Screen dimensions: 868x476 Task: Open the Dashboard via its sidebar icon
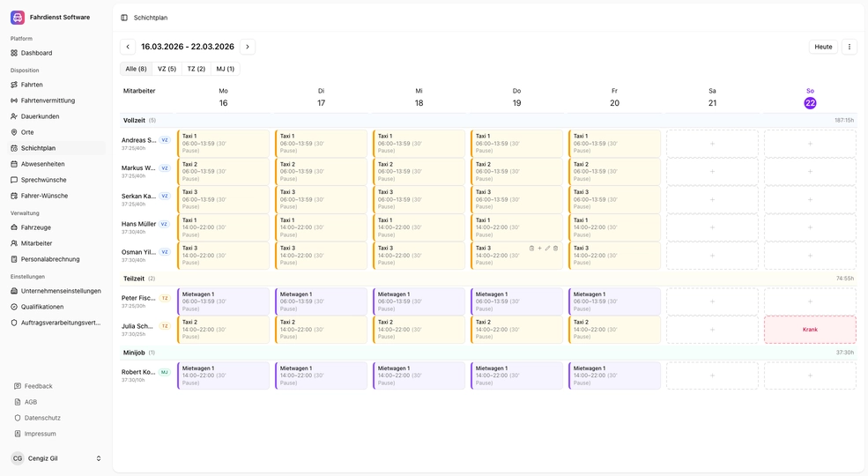pyautogui.click(x=14, y=53)
